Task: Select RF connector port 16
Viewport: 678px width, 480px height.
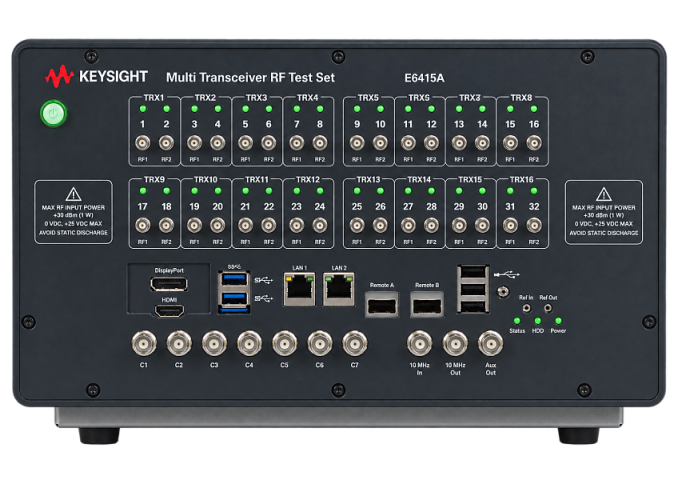Action: (534, 143)
